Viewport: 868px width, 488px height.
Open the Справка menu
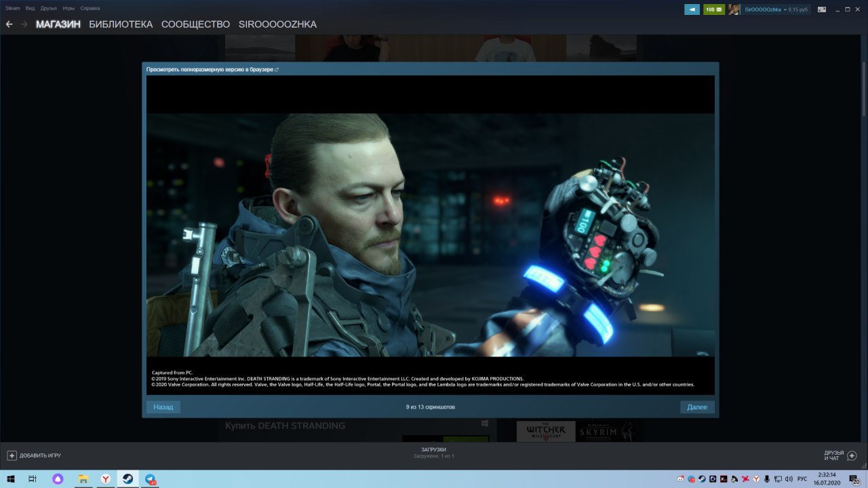pos(90,8)
